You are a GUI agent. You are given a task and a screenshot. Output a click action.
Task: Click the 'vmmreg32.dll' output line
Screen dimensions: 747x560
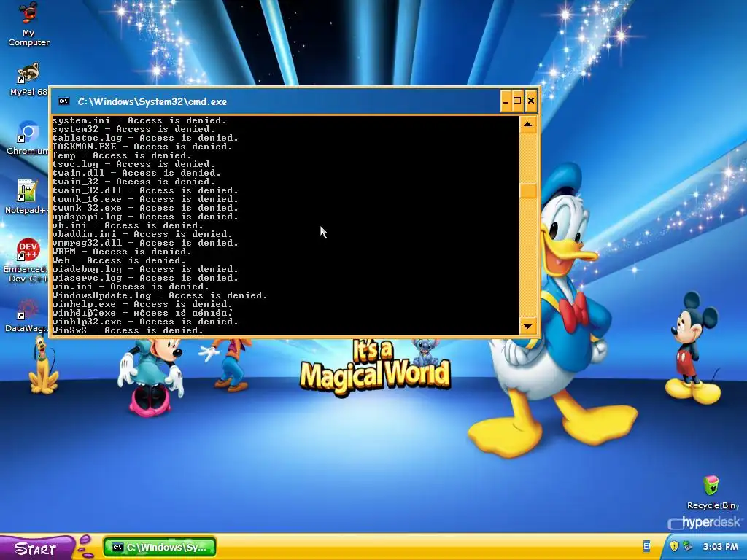[x=145, y=243]
